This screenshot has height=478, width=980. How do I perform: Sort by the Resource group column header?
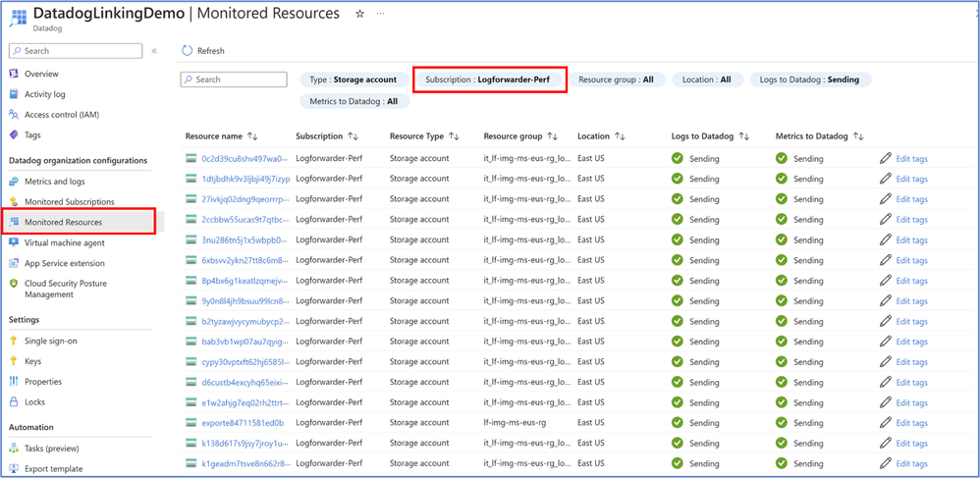(x=520, y=136)
